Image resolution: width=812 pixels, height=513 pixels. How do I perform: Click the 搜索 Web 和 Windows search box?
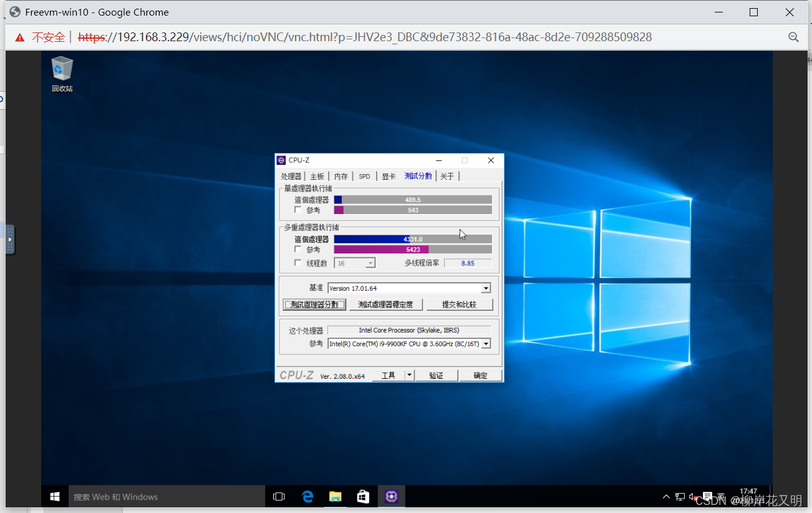pyautogui.click(x=167, y=497)
